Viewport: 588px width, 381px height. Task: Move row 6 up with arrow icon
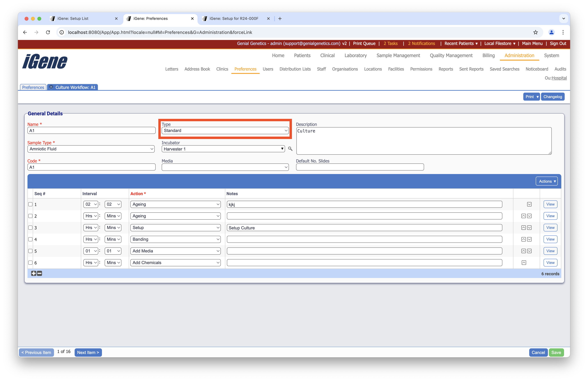pyautogui.click(x=523, y=263)
